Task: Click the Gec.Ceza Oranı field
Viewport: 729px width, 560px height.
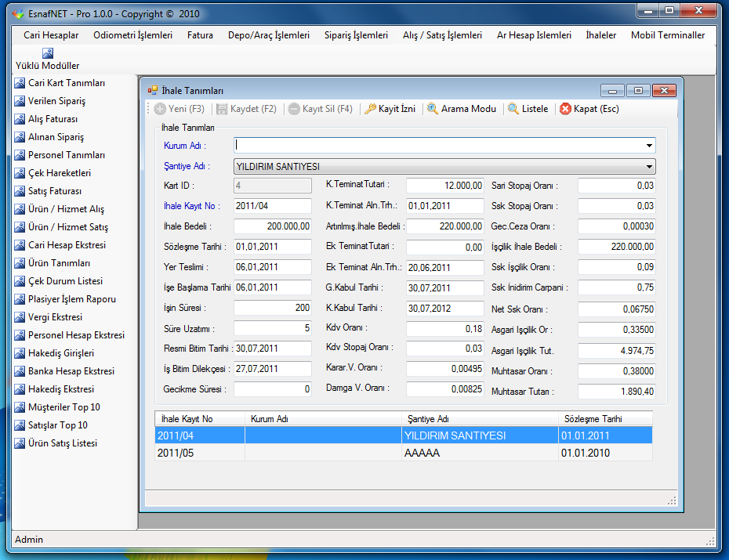Action: [x=616, y=226]
